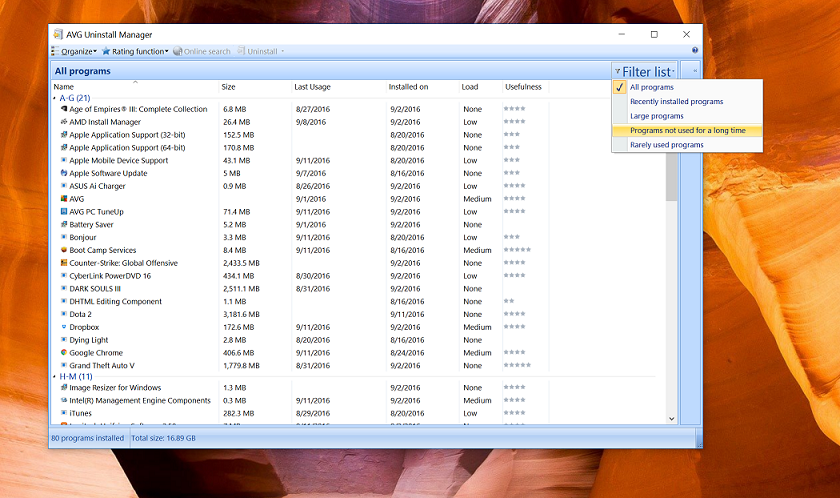Click the AVG PC TuneUp icon
Screen dimensions: 840x498
pos(64,212)
